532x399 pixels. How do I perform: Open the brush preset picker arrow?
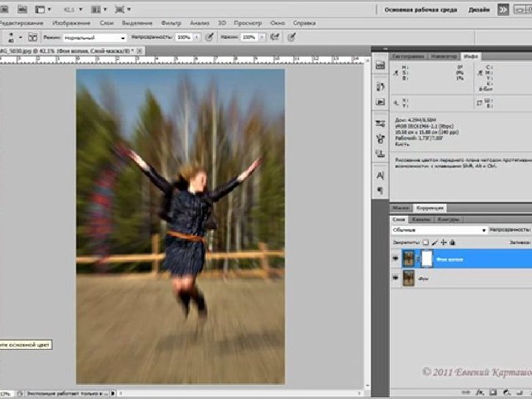point(20,37)
